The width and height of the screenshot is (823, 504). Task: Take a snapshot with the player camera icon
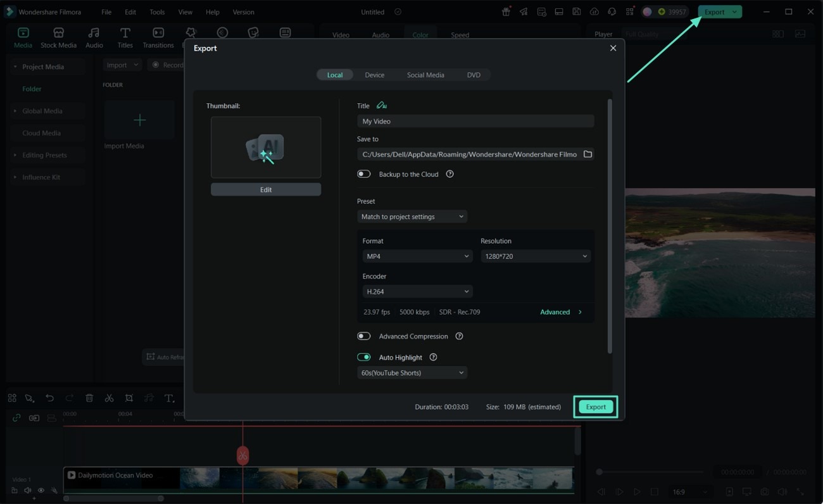[765, 492]
